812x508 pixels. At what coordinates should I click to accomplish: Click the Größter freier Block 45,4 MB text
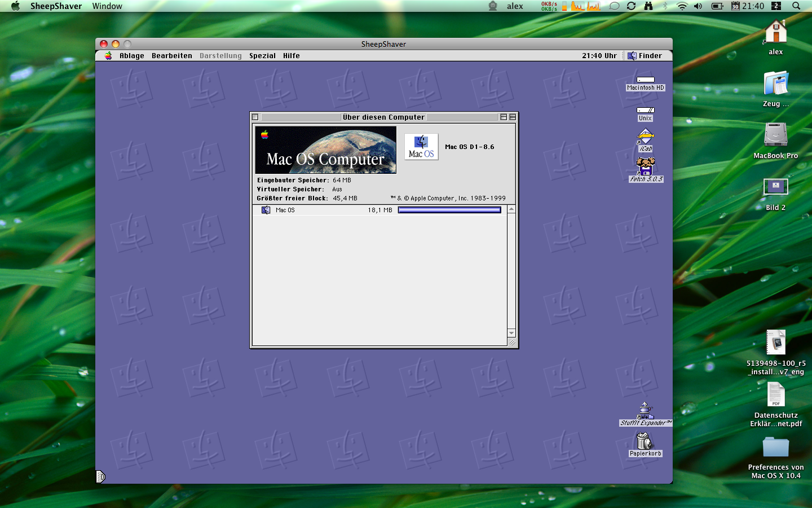click(x=307, y=199)
